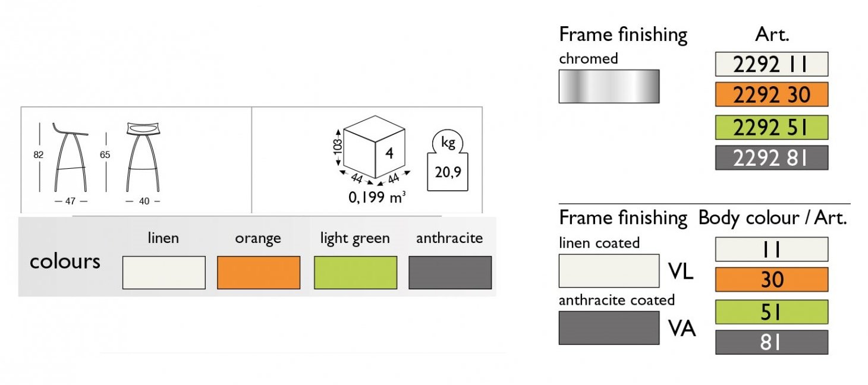Select the orange colour swatch

[x=259, y=272]
